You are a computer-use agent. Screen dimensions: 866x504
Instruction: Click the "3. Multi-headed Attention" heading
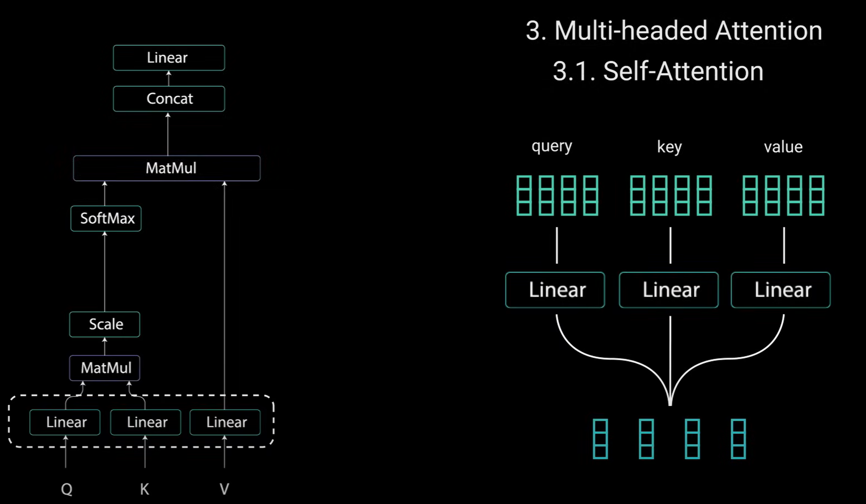coord(673,31)
